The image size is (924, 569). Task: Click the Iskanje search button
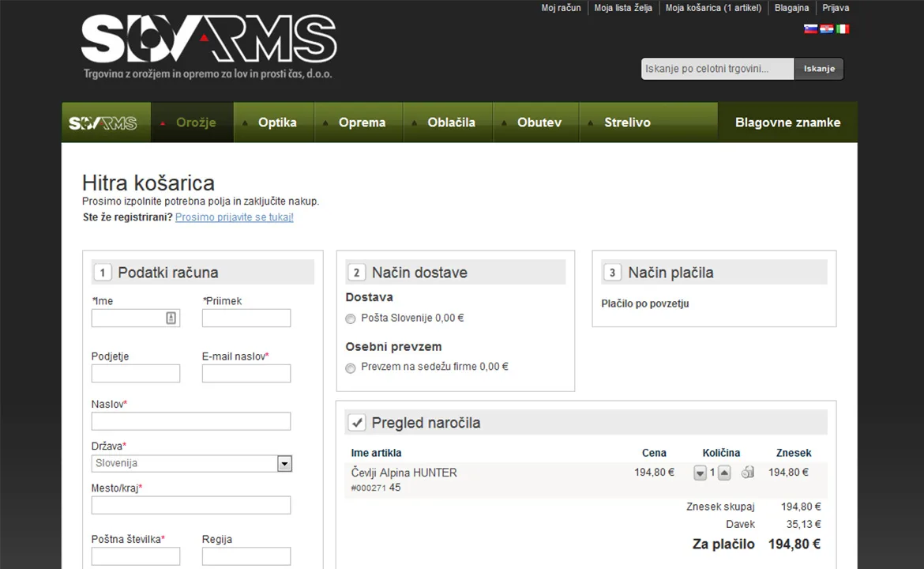point(819,69)
